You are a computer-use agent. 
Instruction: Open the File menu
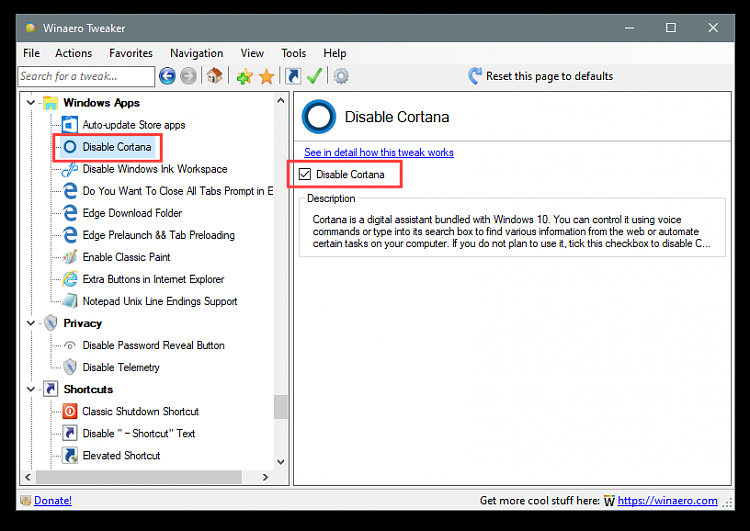click(x=32, y=53)
